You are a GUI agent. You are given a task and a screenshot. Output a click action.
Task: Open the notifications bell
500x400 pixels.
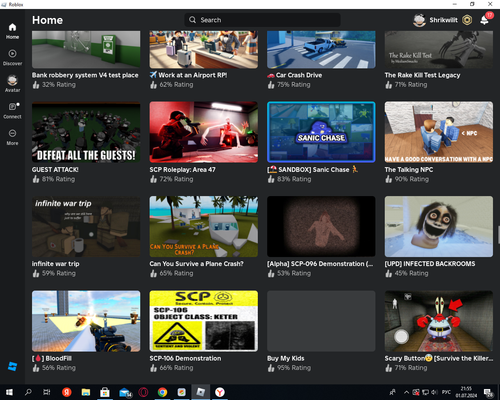point(484,20)
